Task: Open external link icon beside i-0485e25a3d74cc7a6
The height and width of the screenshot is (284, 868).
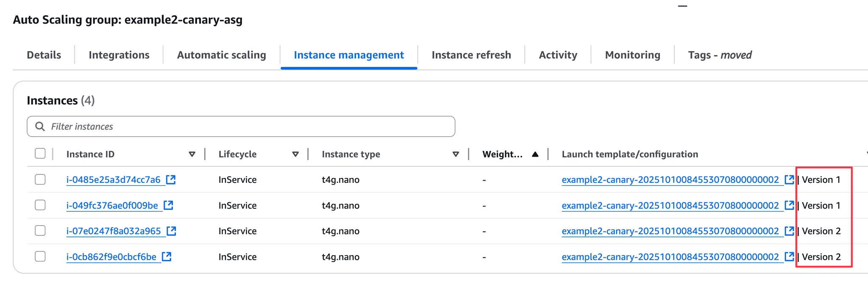Action: 171,180
